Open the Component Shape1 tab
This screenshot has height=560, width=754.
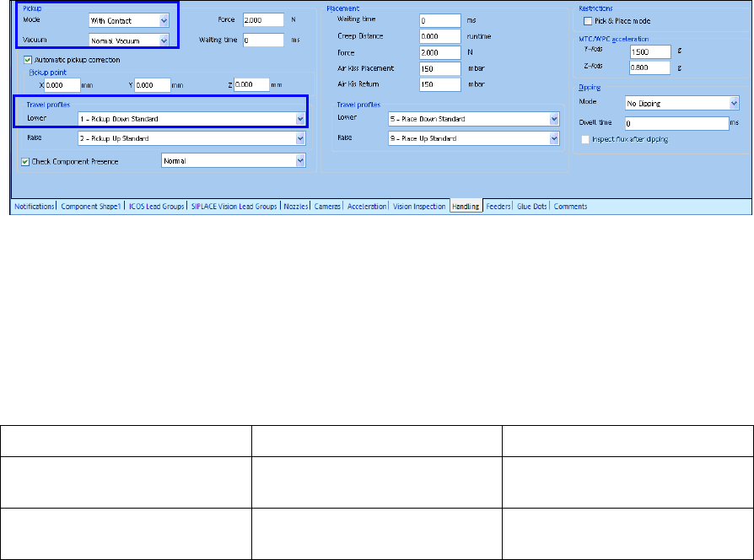click(x=90, y=206)
